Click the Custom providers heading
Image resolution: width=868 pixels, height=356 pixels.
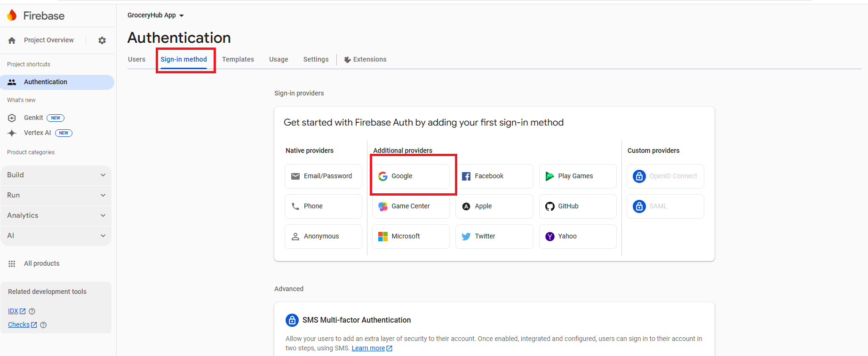[x=653, y=150]
